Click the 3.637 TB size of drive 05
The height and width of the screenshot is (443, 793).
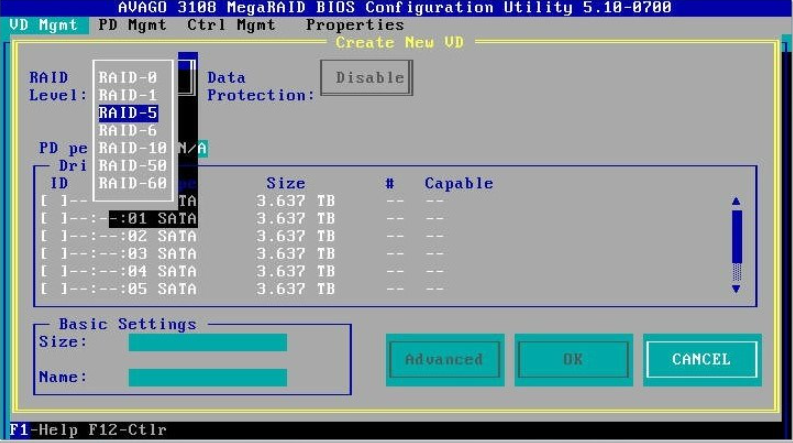tap(295, 289)
